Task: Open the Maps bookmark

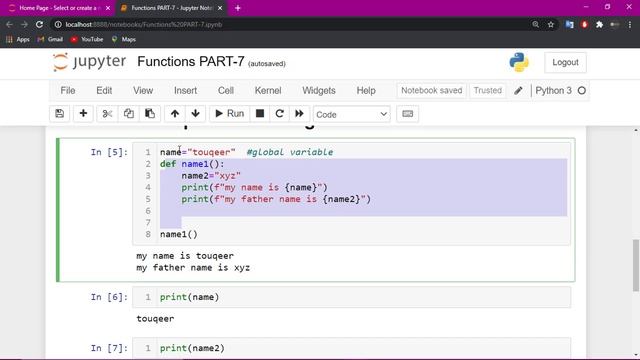Action: (x=124, y=39)
